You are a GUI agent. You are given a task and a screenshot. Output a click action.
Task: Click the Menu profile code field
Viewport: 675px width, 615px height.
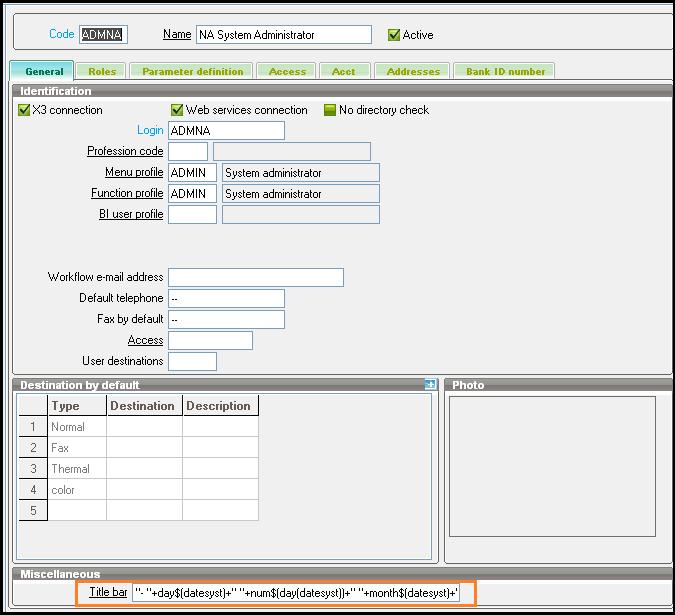click(x=192, y=173)
